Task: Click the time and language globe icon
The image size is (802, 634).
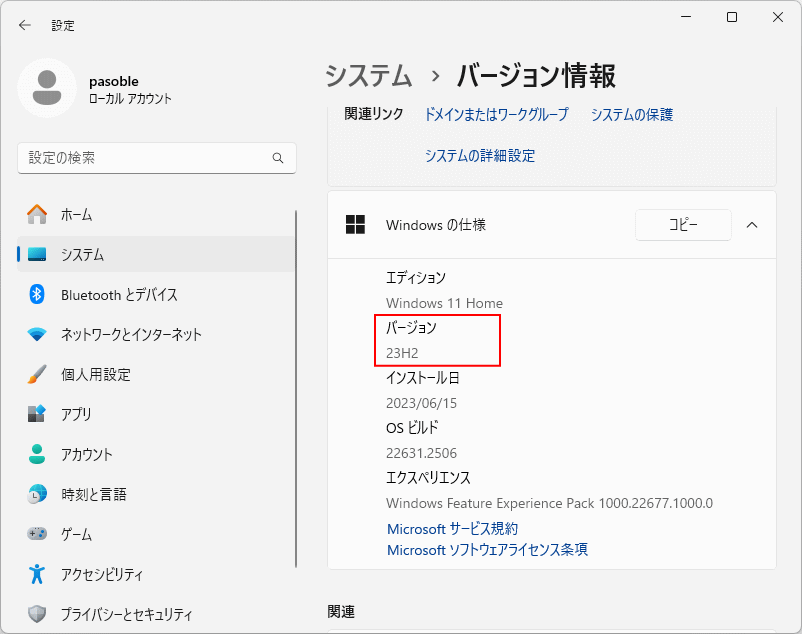Action: [37, 494]
